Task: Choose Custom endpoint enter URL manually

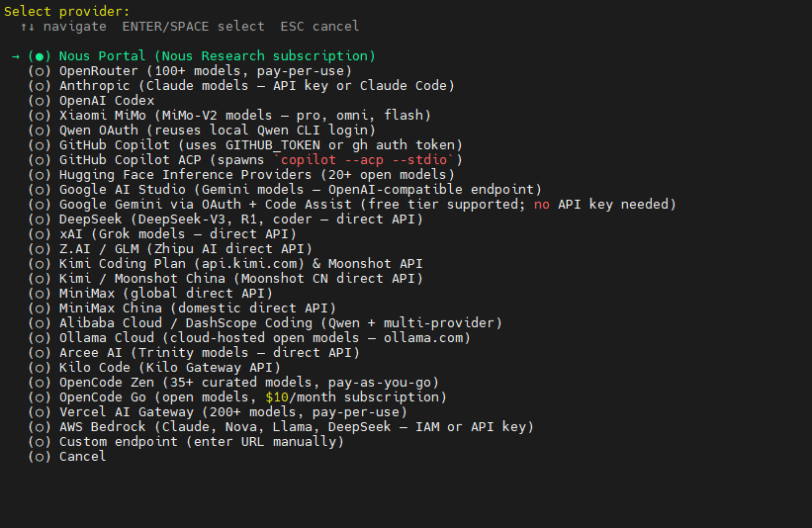Action: tap(186, 442)
